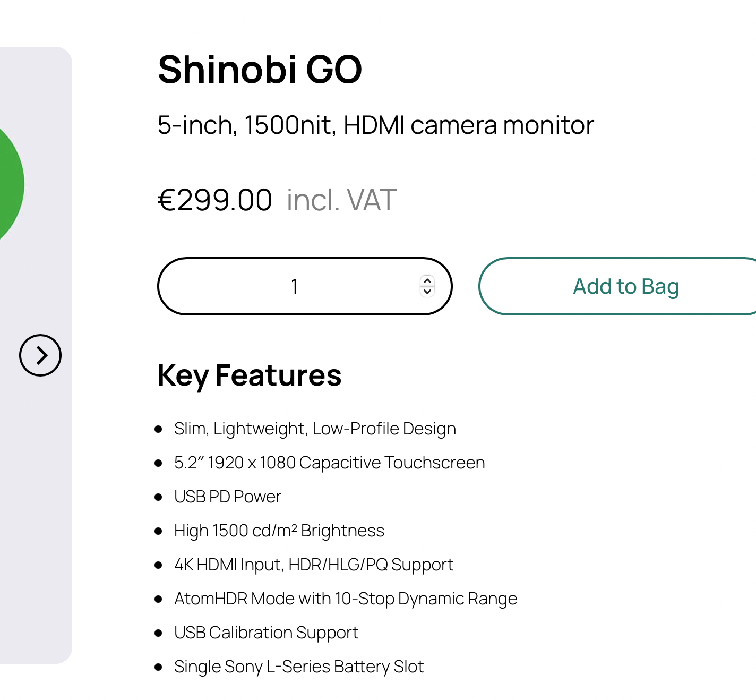Select the Slim, Lightweight, Low-Profile Design feature
756x700 pixels.
(315, 429)
